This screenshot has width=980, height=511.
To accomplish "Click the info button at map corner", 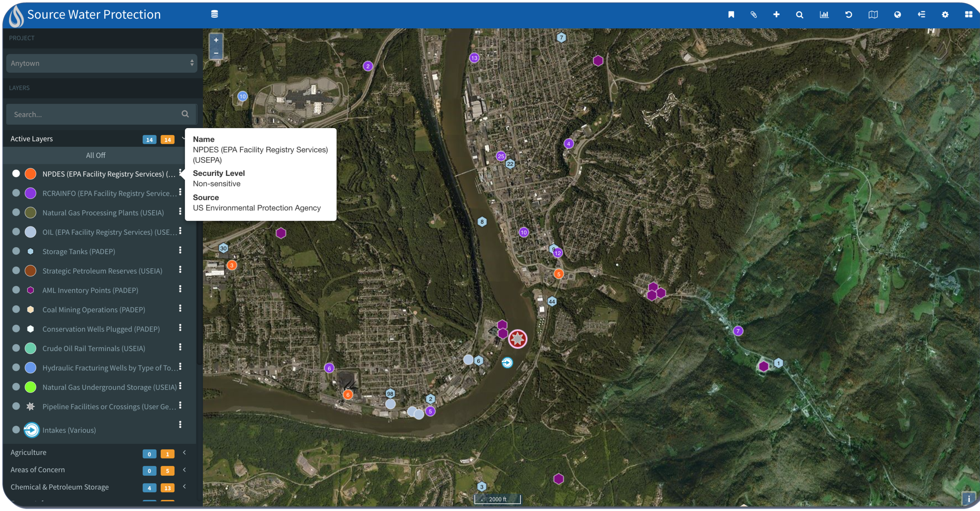I will click(x=969, y=499).
